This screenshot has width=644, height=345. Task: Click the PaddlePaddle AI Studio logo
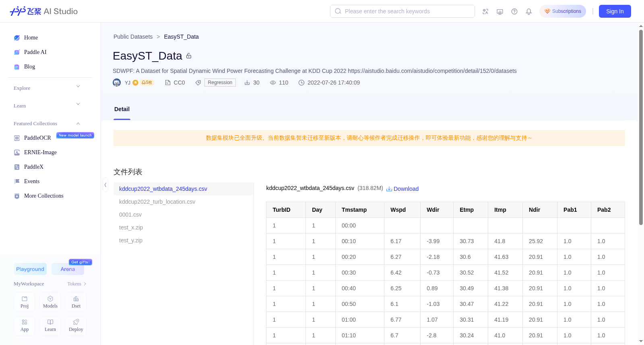point(43,11)
